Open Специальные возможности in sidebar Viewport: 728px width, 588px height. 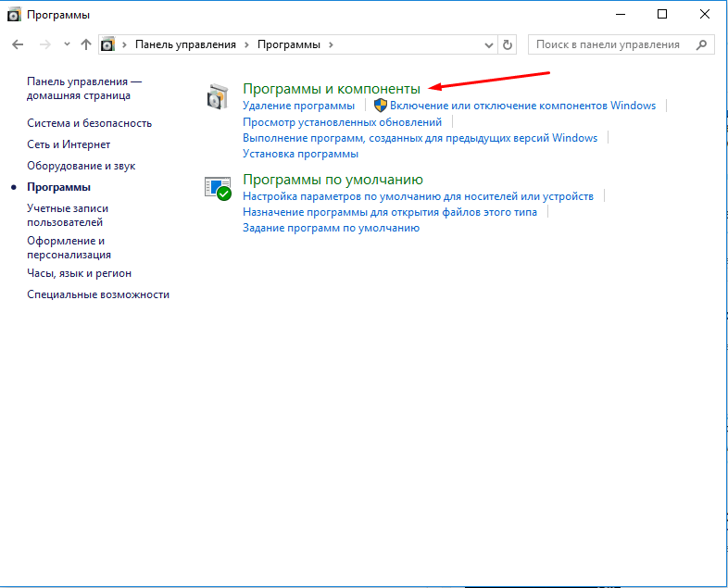(98, 294)
